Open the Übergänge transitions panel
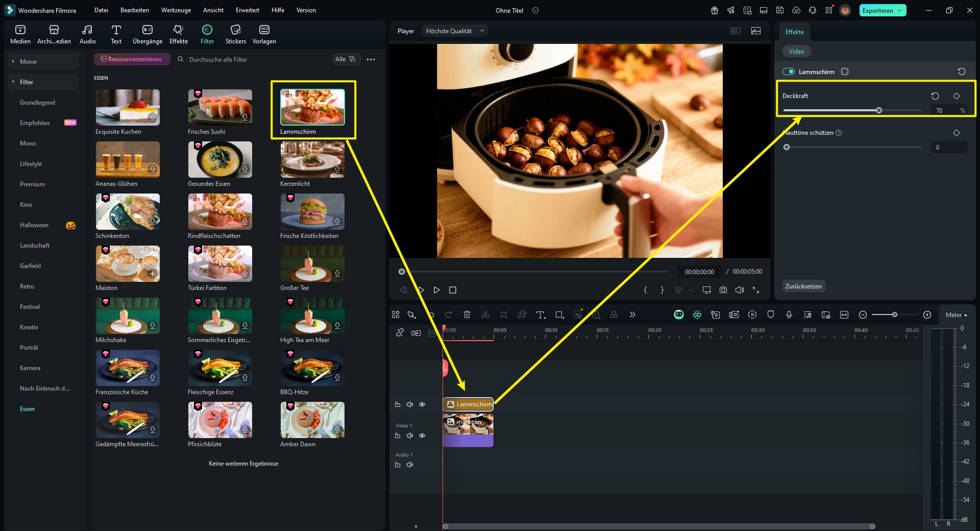Viewport: 980px width, 531px height. tap(147, 34)
